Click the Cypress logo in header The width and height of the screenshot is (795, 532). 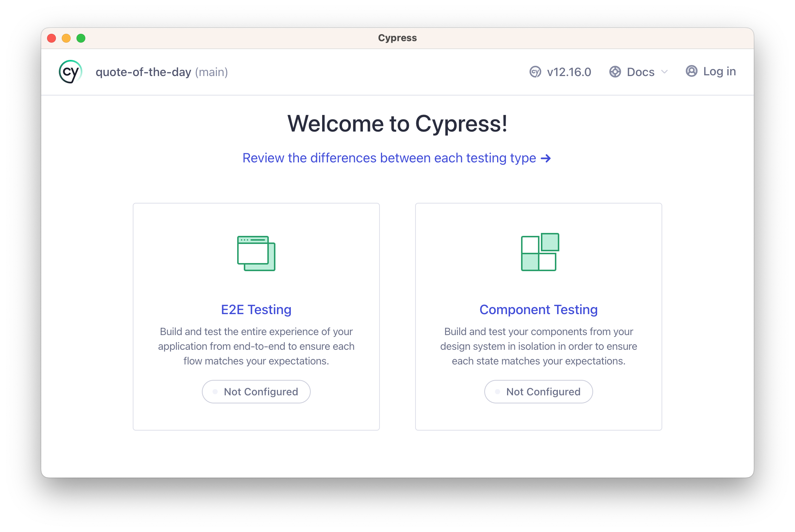(70, 72)
